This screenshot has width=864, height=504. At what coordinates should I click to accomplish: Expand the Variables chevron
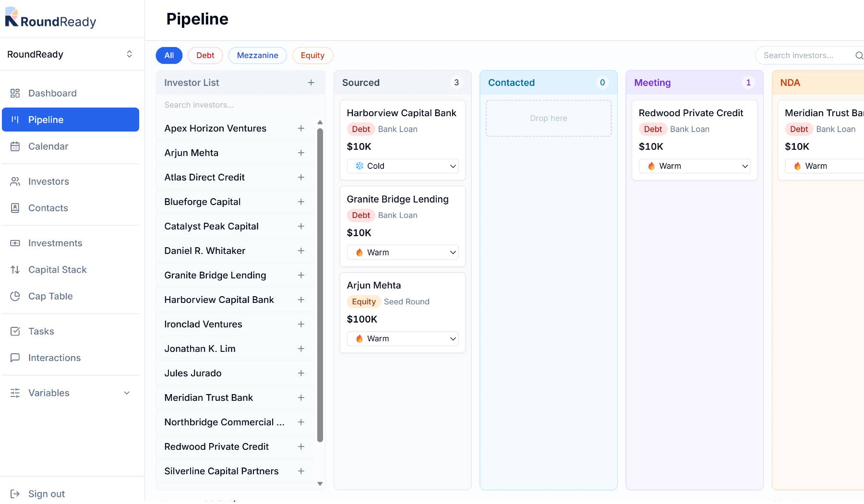pyautogui.click(x=127, y=393)
